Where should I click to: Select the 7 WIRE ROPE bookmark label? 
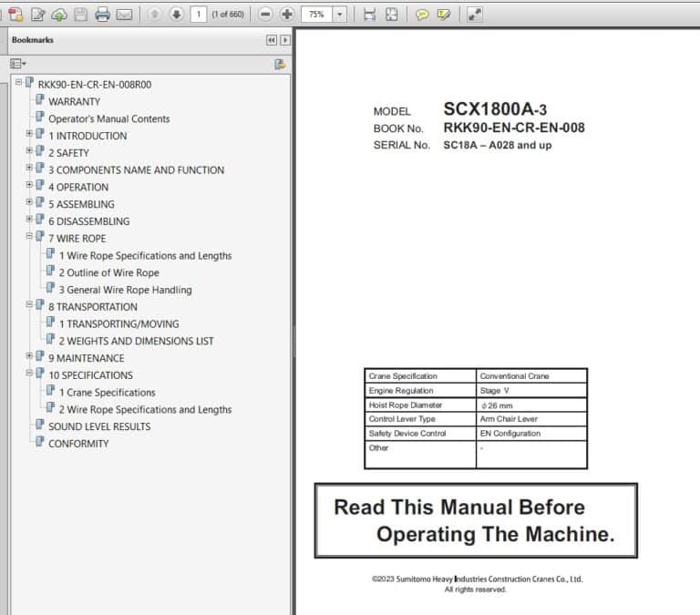pyautogui.click(x=77, y=239)
